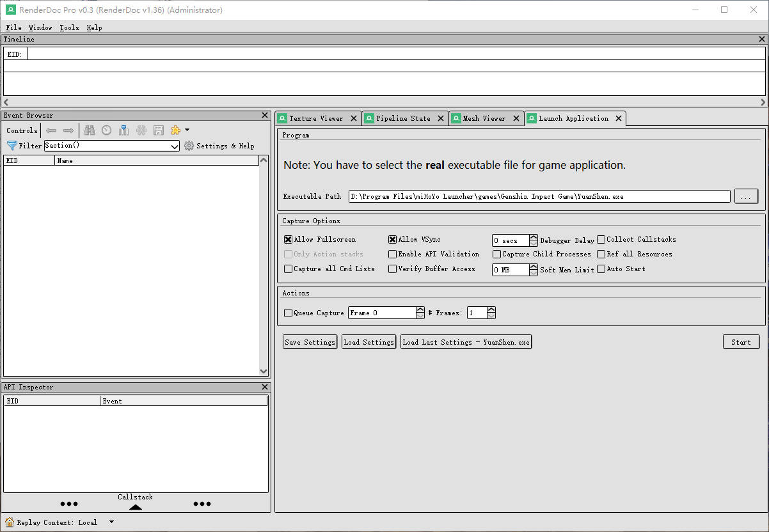Expand the Callstack section in API Inspector

click(135, 507)
